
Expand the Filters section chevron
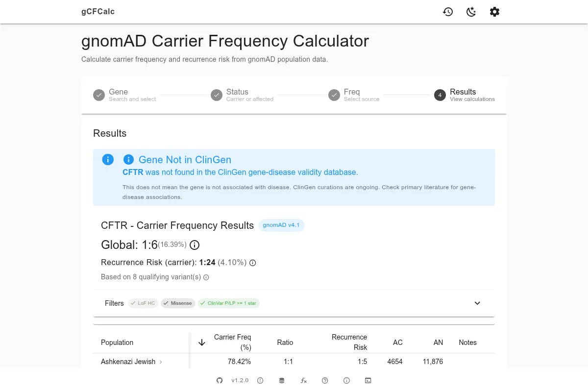click(x=477, y=303)
